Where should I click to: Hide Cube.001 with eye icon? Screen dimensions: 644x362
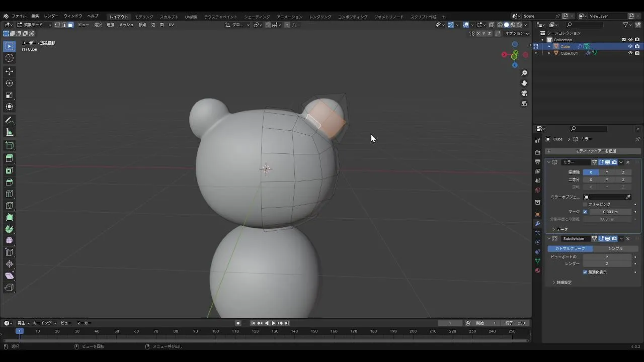(630, 53)
